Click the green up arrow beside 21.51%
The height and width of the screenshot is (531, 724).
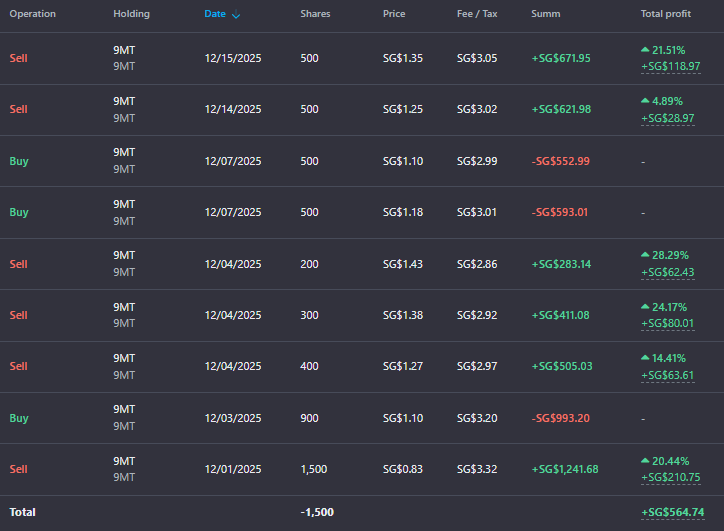(645, 49)
